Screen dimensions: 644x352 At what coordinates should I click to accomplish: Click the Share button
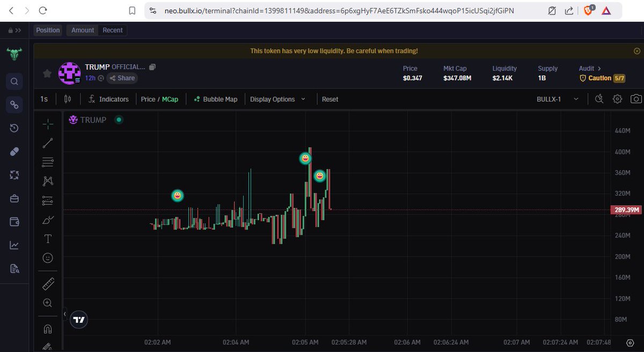(x=122, y=78)
